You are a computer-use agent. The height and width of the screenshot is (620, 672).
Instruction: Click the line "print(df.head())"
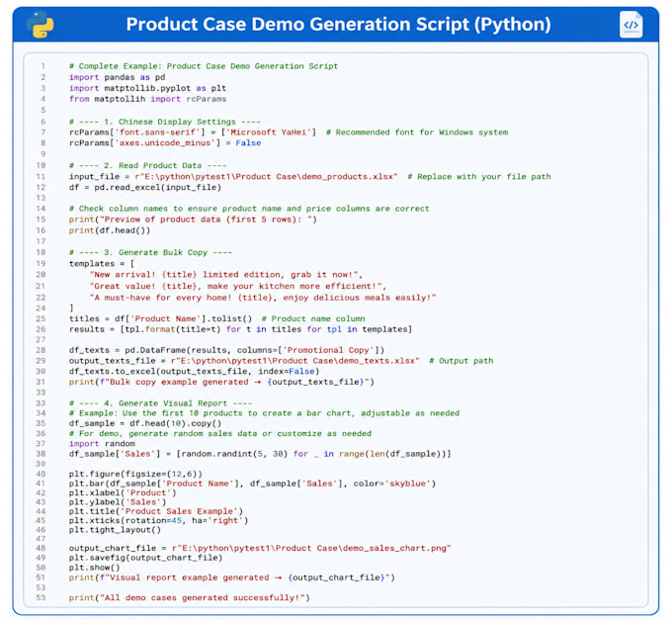(110, 230)
